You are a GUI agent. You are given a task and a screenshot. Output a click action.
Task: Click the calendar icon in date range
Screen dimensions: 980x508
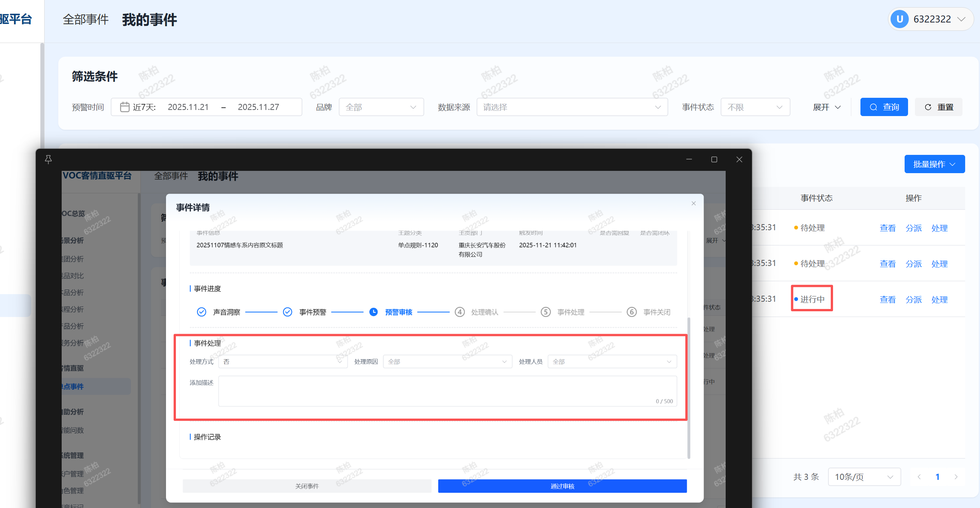(124, 107)
